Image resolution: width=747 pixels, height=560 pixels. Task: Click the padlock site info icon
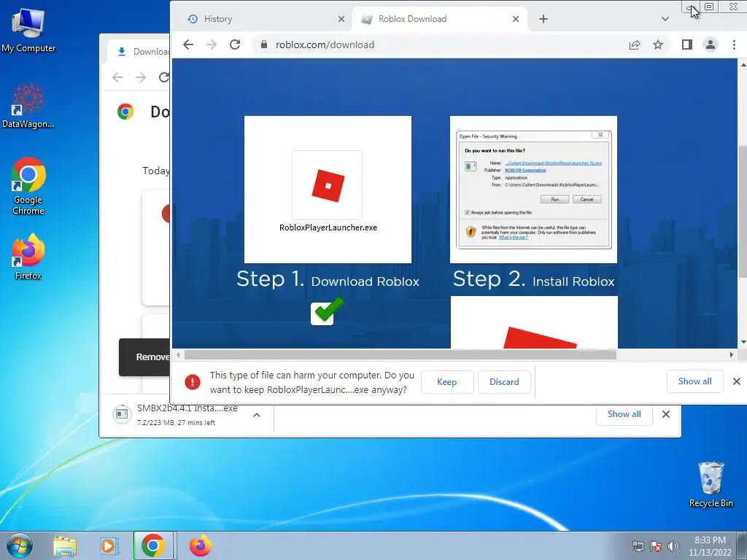coord(263,44)
